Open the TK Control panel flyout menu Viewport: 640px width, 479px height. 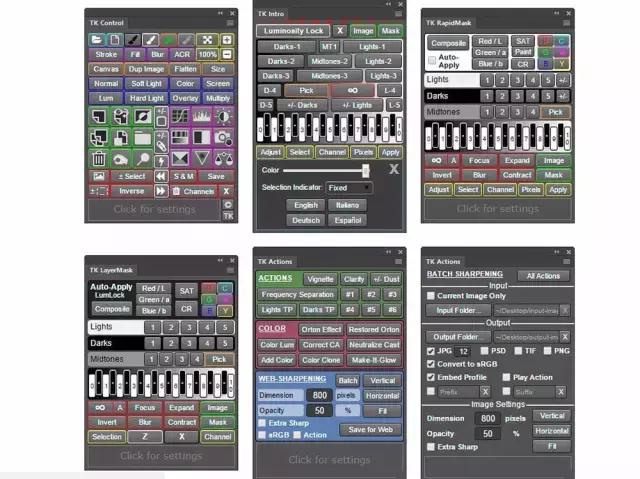tap(230, 23)
